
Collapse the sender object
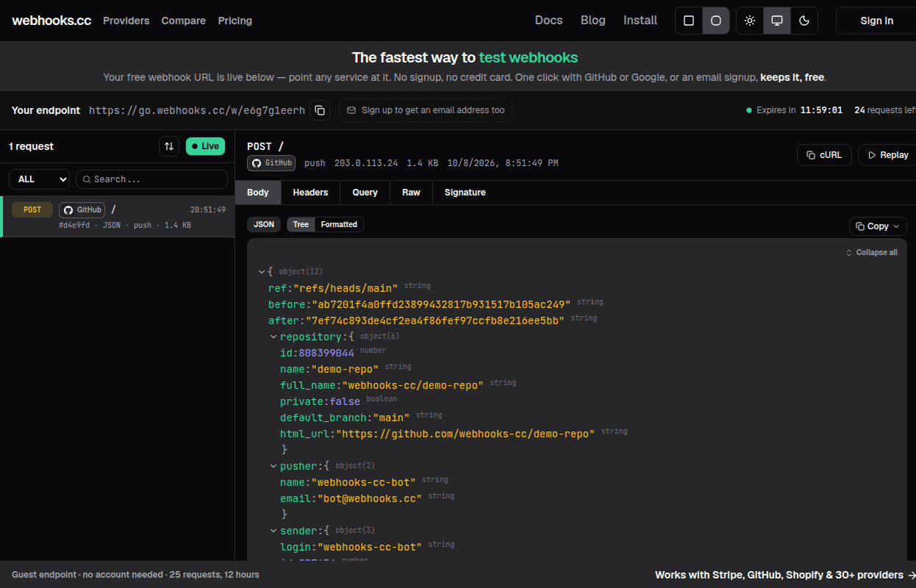point(273,531)
